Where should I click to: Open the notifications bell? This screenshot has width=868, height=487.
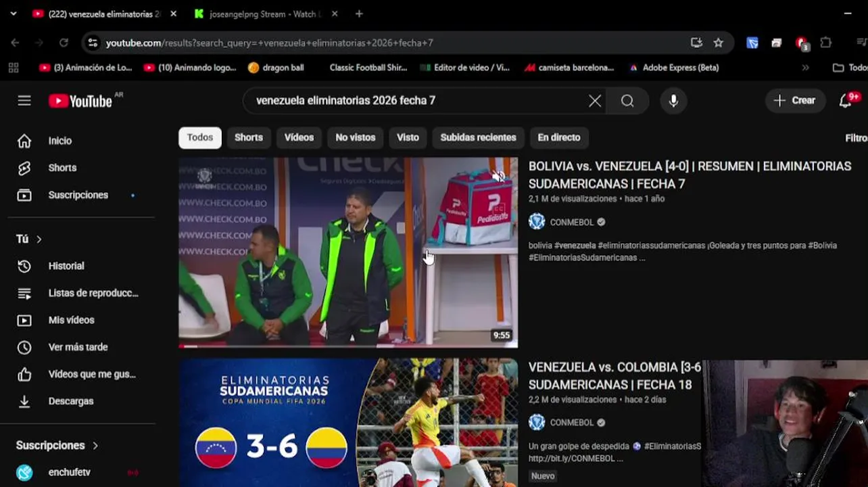pos(846,100)
